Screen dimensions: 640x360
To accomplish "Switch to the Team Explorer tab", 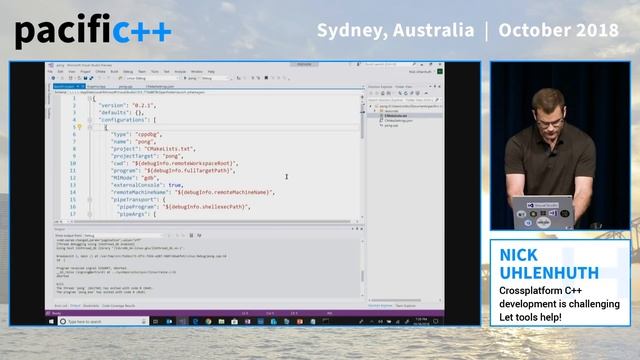I will click(x=406, y=306).
